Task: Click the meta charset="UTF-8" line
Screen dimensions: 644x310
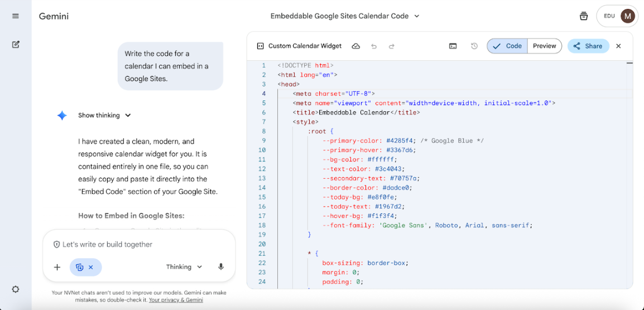Action: 334,94
